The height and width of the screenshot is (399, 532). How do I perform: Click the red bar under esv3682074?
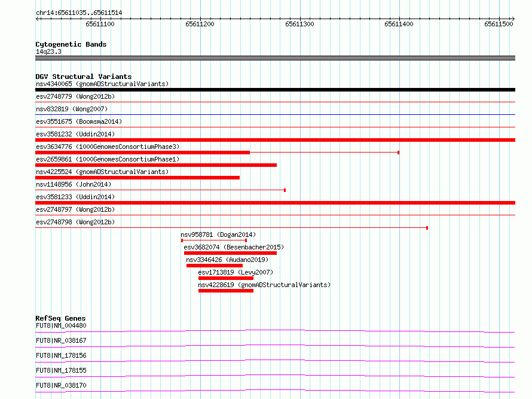click(x=230, y=253)
